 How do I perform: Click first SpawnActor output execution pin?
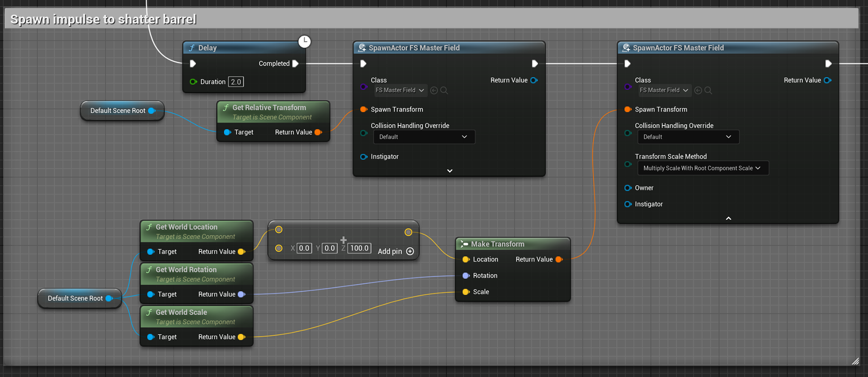[535, 64]
